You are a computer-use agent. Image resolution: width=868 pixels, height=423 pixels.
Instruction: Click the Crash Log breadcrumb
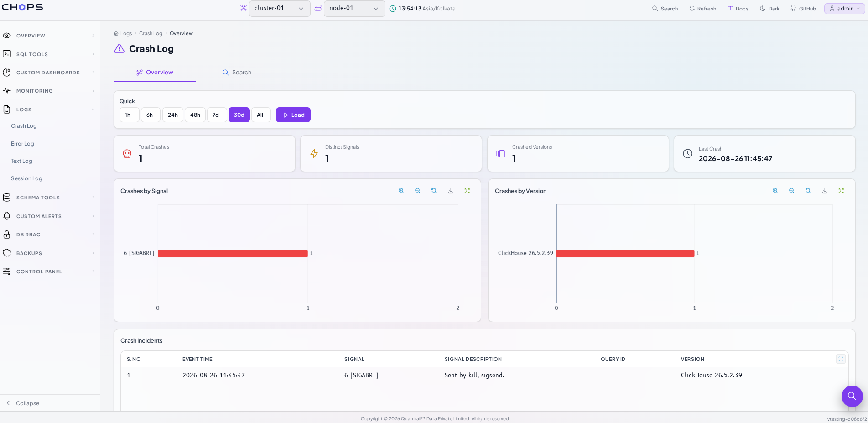click(x=151, y=33)
